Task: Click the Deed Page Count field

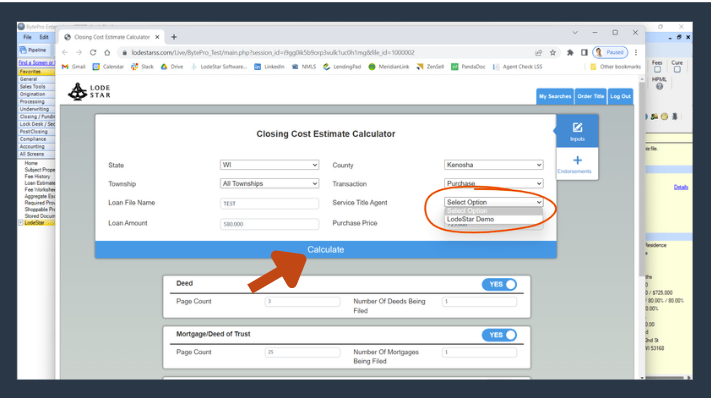Action: [x=302, y=301]
